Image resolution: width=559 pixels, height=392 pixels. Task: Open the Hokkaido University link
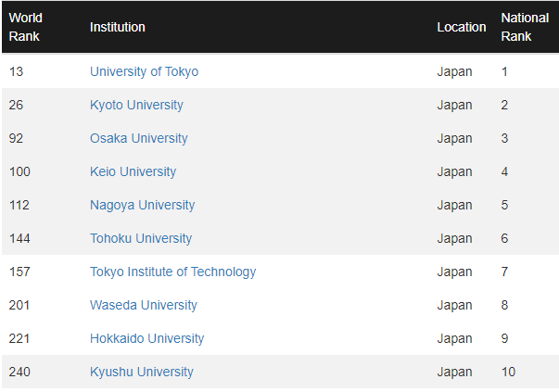click(146, 338)
